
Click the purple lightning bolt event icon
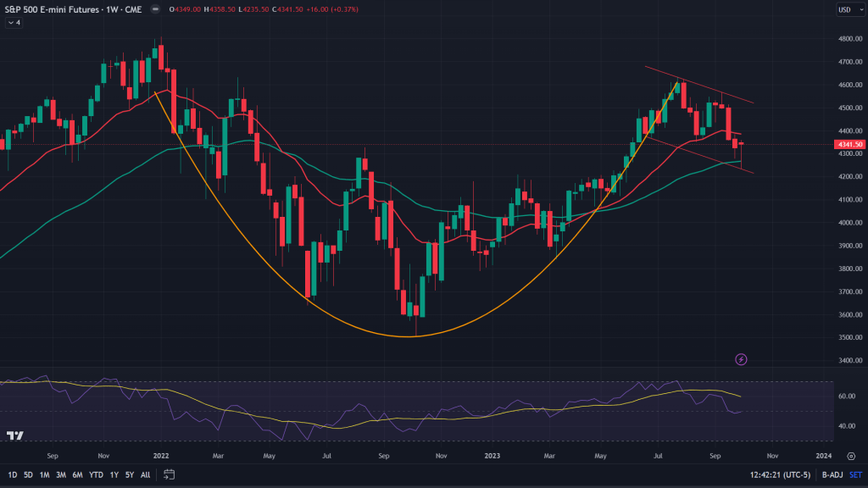point(742,359)
